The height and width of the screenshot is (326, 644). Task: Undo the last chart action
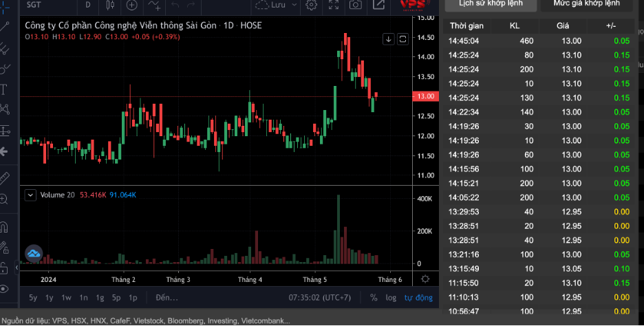(x=175, y=5)
